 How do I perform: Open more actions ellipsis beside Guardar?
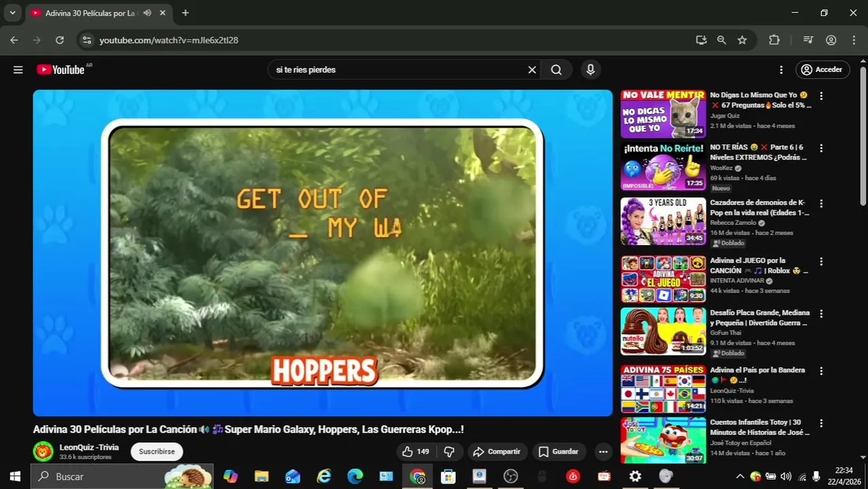[603, 452]
